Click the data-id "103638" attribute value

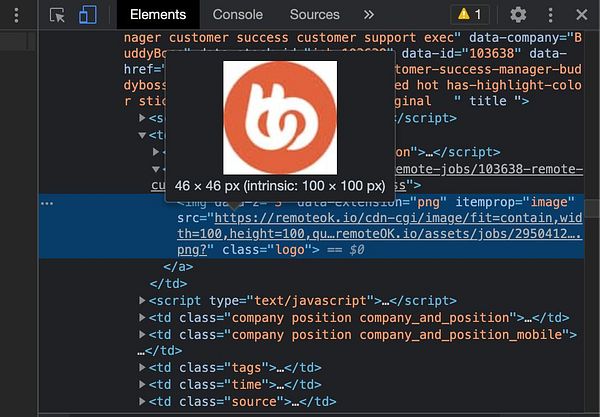click(x=492, y=53)
